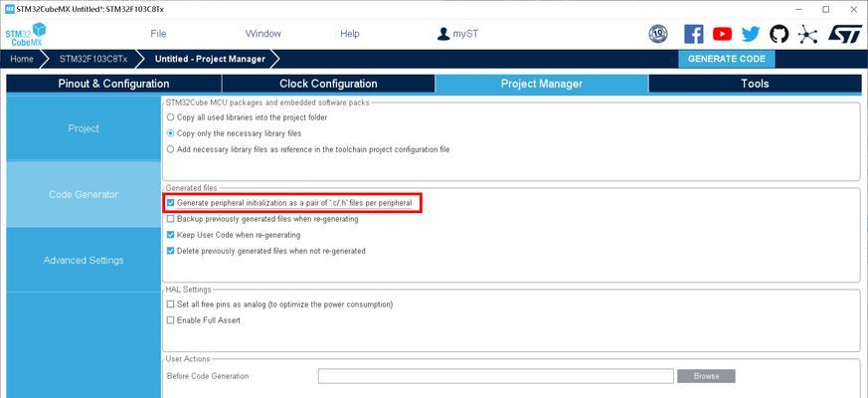This screenshot has width=868, height=398.
Task: Click the title bar application icon
Action: pos(9,9)
